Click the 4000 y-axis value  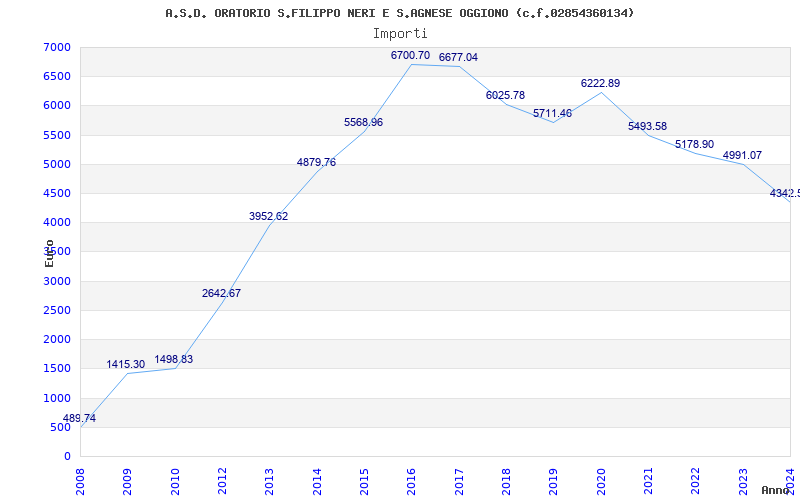[x=57, y=222]
